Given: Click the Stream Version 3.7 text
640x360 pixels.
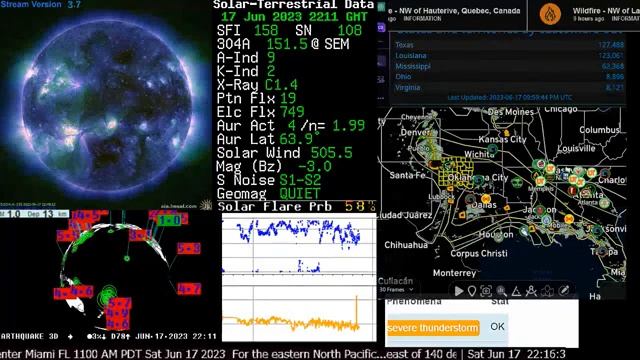Looking at the screenshot, I should (x=40, y=4).
